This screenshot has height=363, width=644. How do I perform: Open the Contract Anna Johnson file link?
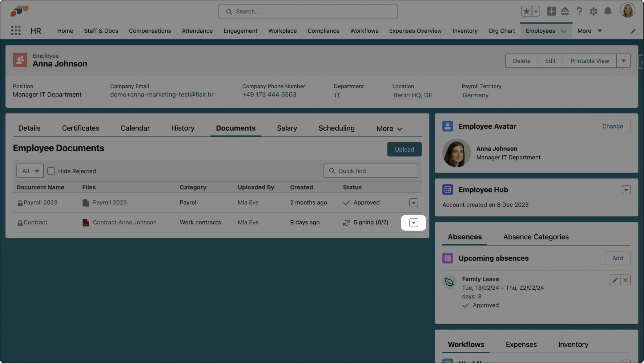pyautogui.click(x=125, y=223)
